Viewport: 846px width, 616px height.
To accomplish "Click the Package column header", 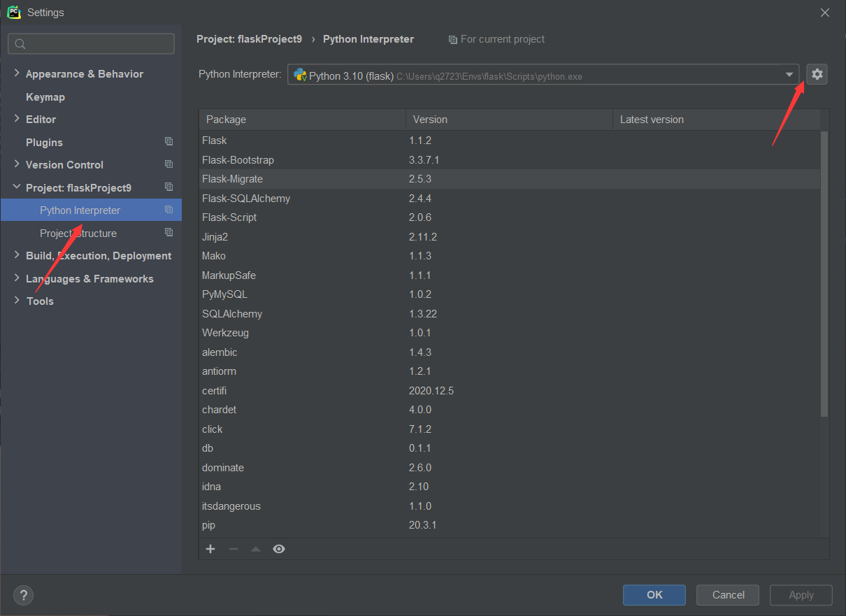I will 302,120.
